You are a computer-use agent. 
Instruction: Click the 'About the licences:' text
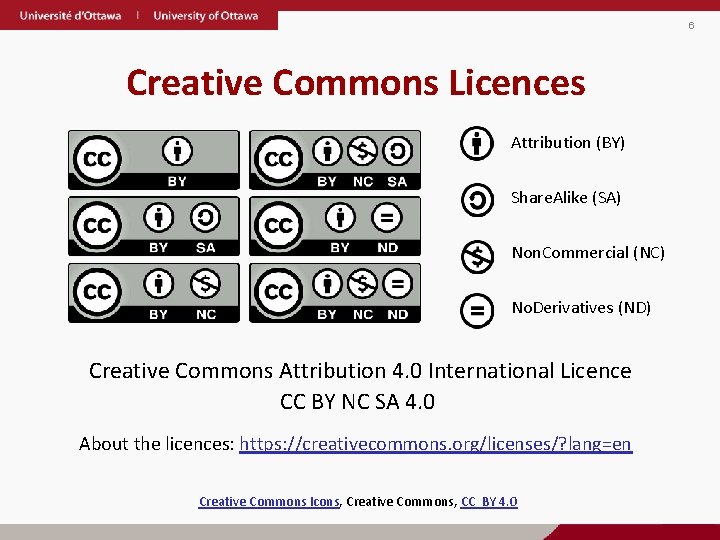pyautogui.click(x=157, y=444)
